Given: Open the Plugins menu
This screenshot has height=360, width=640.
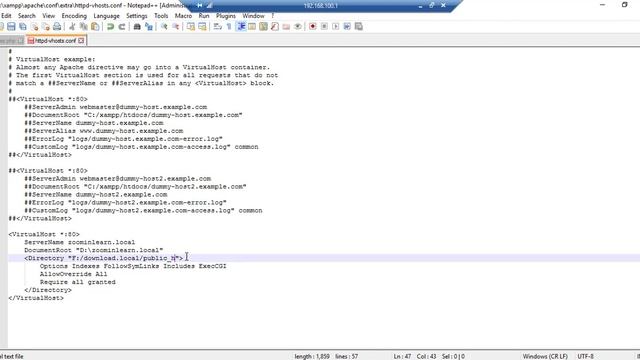Looking at the screenshot, I should coord(226,16).
